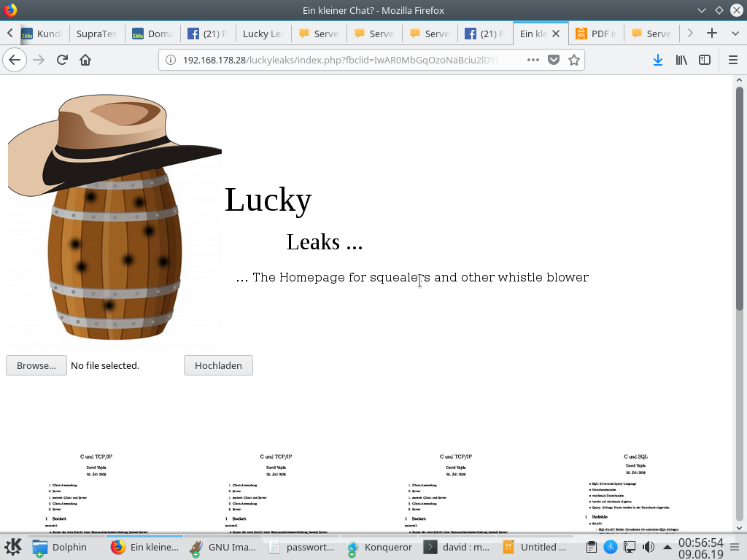Click the Browse... file chooser button

tap(36, 365)
